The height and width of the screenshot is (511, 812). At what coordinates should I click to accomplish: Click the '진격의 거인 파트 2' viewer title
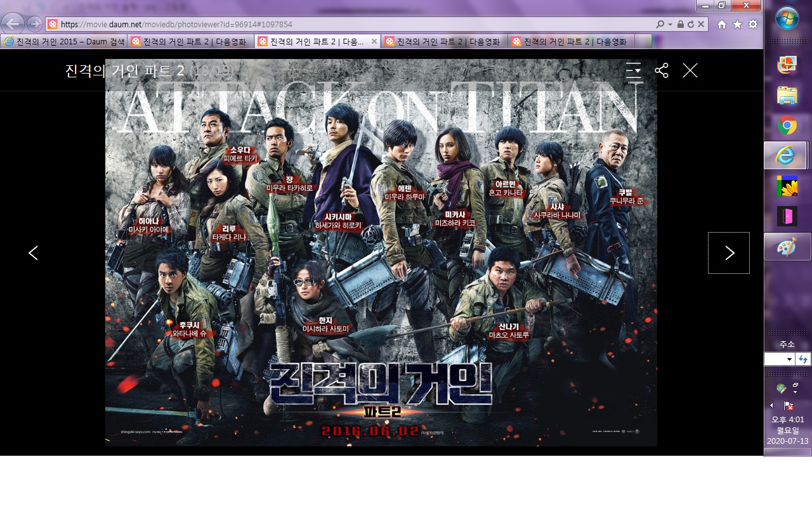(x=125, y=70)
